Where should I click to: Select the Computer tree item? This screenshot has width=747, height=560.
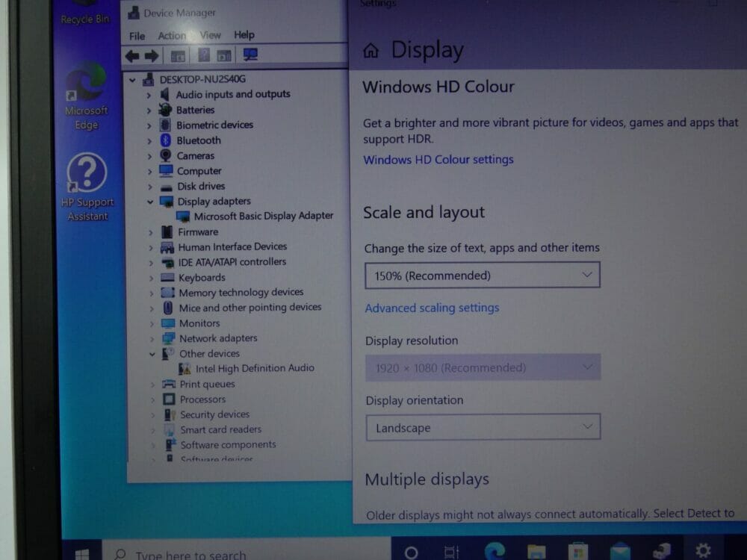(199, 171)
